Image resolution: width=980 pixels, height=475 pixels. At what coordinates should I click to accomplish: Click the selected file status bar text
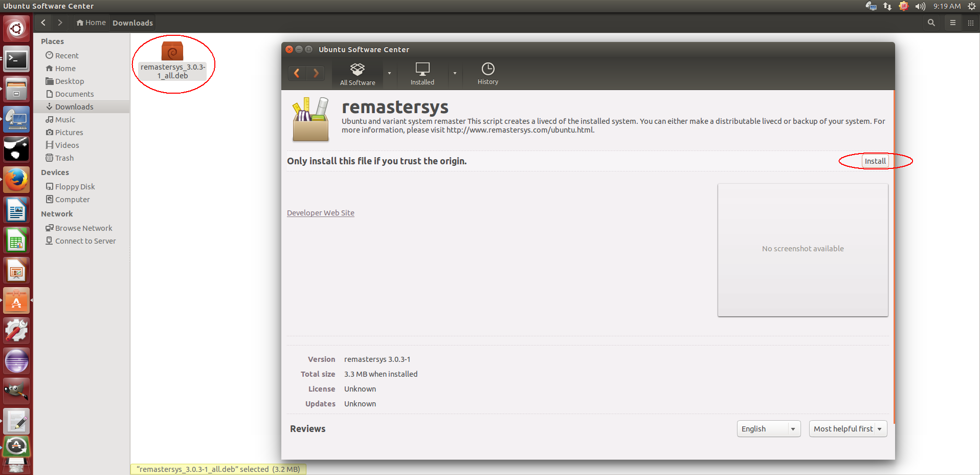click(218, 469)
